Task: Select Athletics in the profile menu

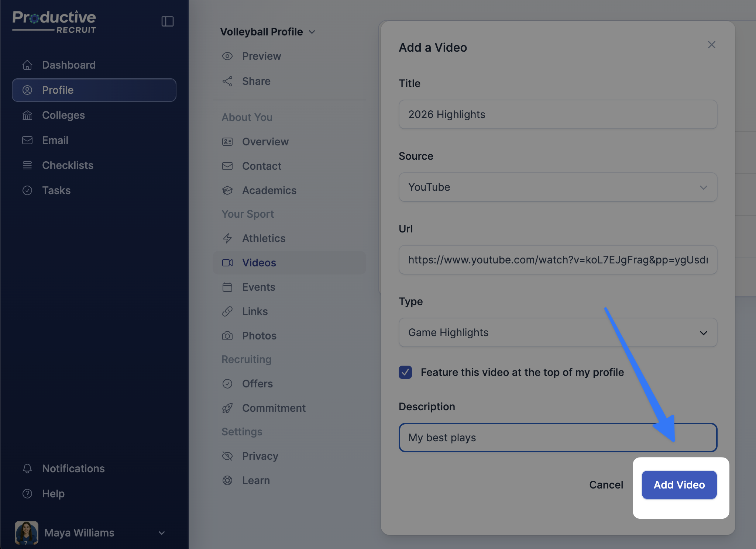Action: 264,238
